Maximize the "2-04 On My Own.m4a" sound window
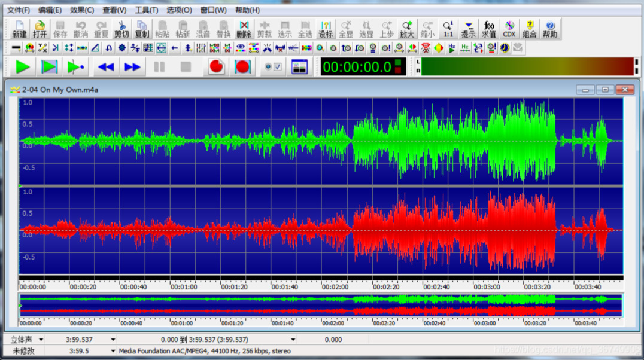The image size is (644, 360). pyautogui.click(x=605, y=90)
